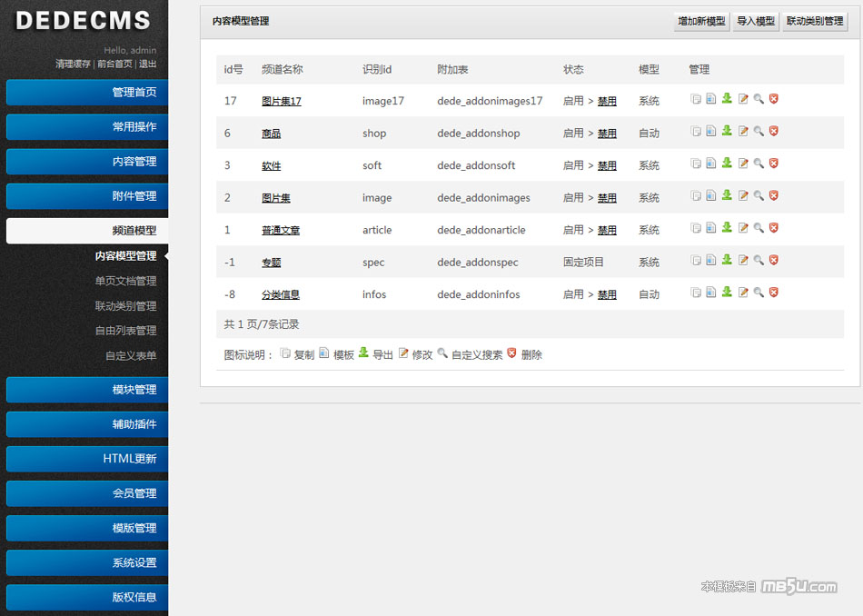The image size is (863, 616).
Task: Disable the 图片集17 model via 禁用 link
Action: tap(607, 102)
